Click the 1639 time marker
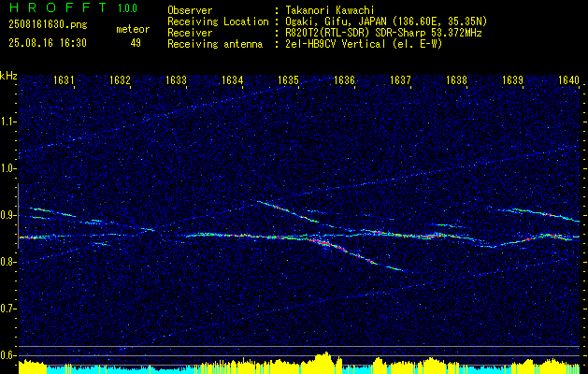Viewport: 588px width, 374px height. (x=512, y=79)
